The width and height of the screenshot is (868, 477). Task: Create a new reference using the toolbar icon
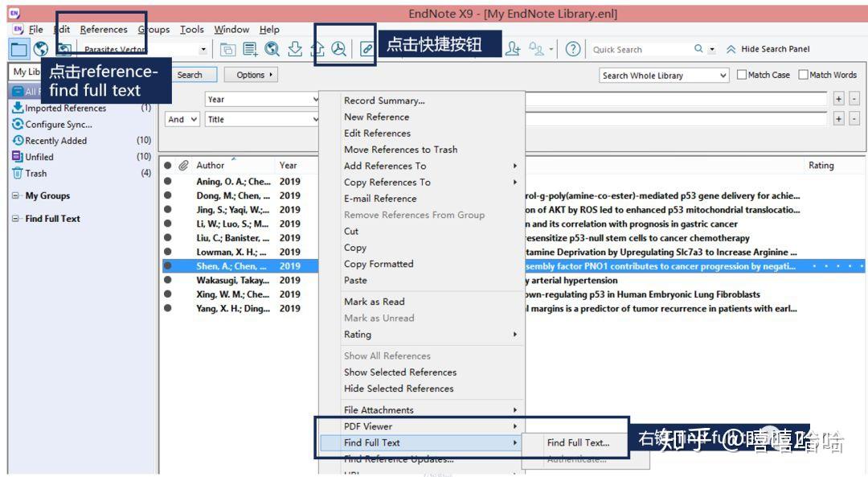250,48
